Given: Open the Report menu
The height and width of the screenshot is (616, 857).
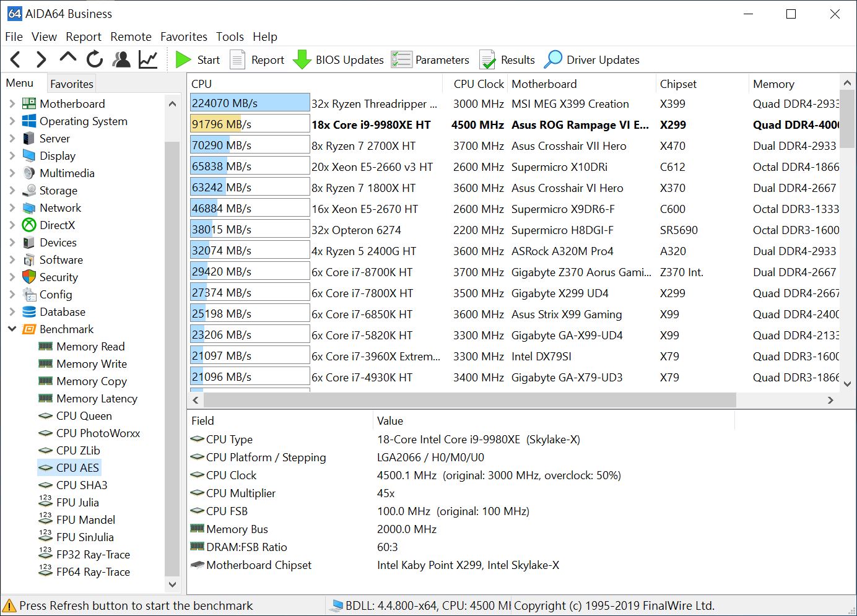Looking at the screenshot, I should click(84, 37).
